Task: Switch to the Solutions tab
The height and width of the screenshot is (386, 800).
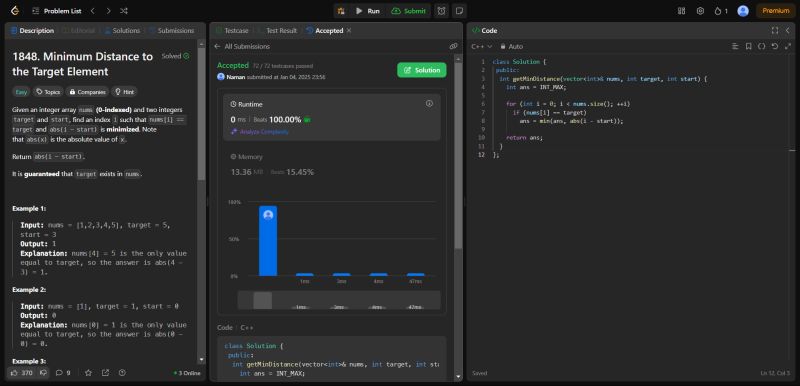Action: coord(122,31)
